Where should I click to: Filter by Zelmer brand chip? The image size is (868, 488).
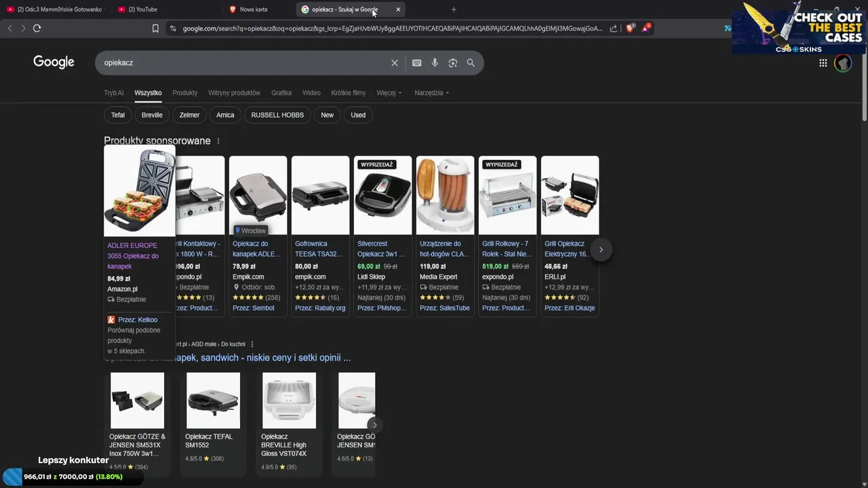coord(189,115)
